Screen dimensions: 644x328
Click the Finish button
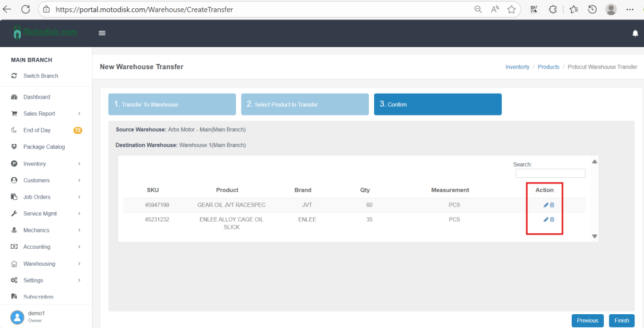click(621, 320)
